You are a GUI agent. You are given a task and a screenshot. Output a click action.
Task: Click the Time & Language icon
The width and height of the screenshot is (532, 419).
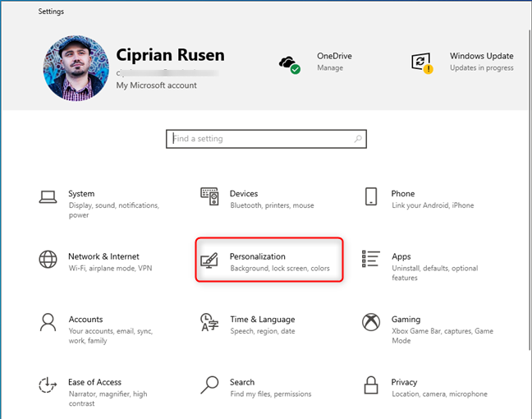(209, 322)
